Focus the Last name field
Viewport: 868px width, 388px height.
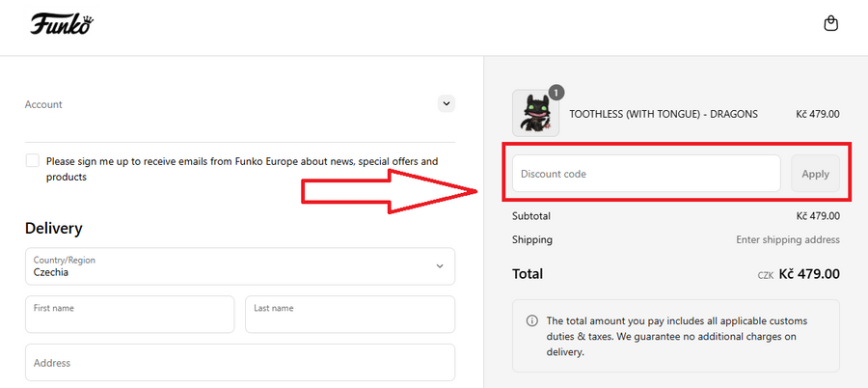click(x=349, y=315)
